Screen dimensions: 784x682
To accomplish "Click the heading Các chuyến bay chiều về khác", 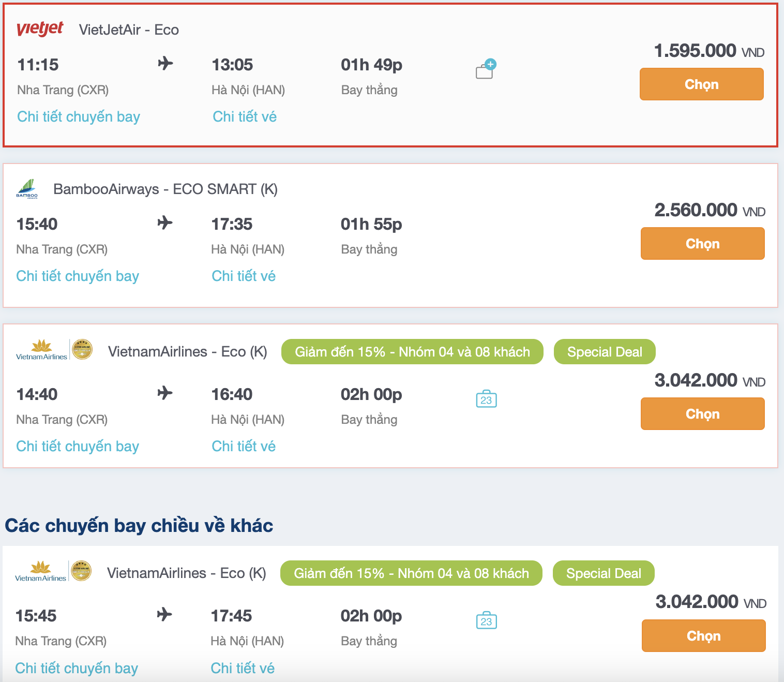I will coord(139,525).
